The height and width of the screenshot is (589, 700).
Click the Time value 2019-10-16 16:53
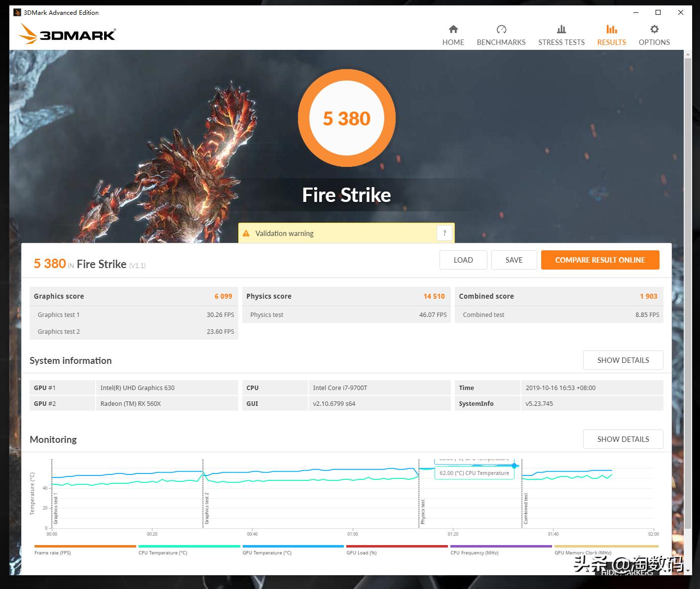click(x=592, y=388)
